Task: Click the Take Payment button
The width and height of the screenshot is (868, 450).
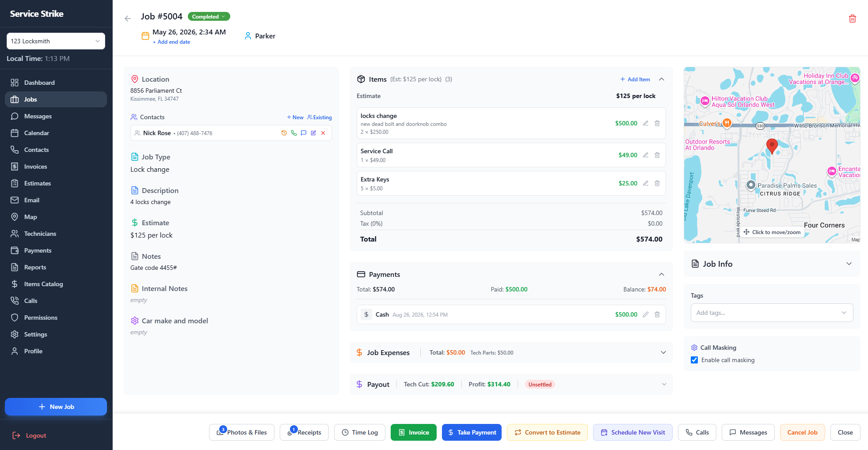Action: tap(472, 432)
